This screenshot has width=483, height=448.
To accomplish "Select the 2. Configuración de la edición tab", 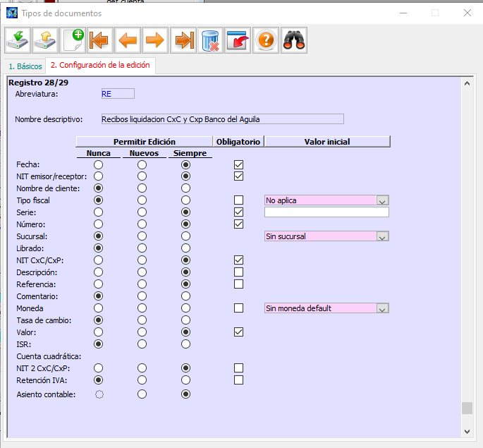I will 100,65.
